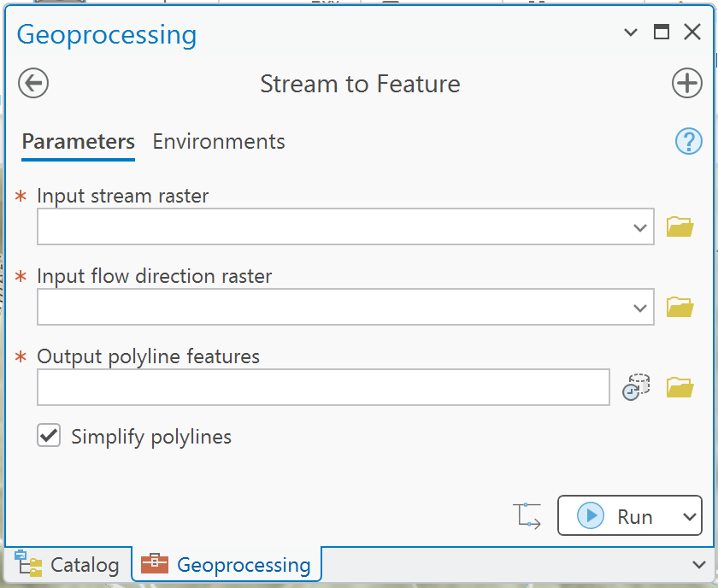Uncheck the Simplify polylines checkbox
718x588 pixels.
coord(49,435)
